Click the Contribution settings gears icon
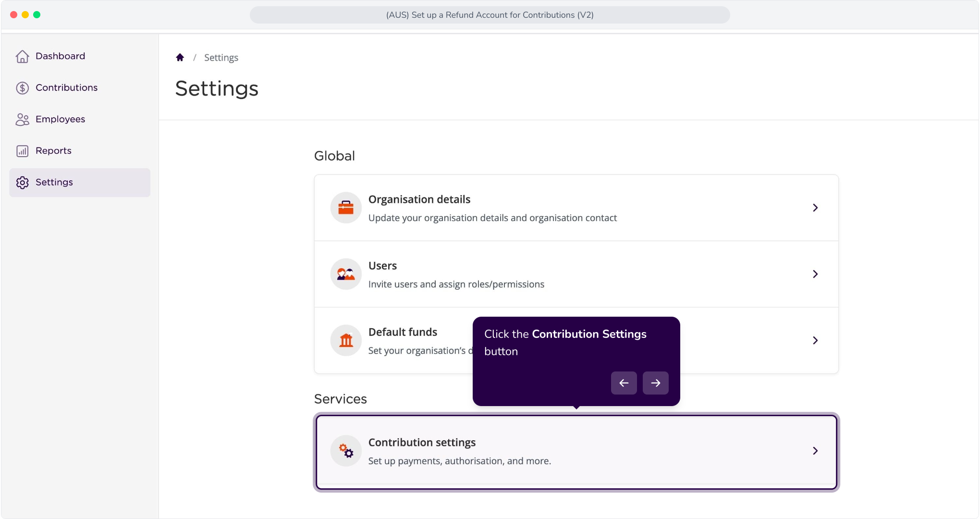The width and height of the screenshot is (980, 519). 346,451
